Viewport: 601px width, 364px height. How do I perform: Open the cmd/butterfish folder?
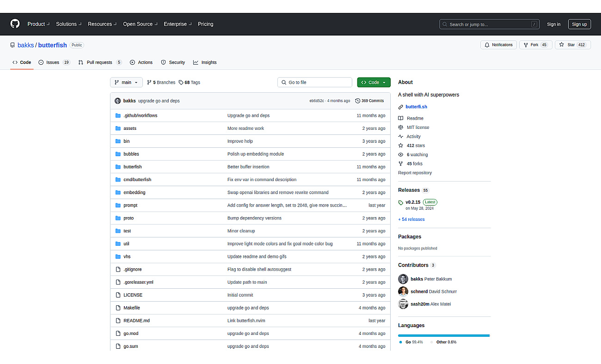tap(137, 180)
